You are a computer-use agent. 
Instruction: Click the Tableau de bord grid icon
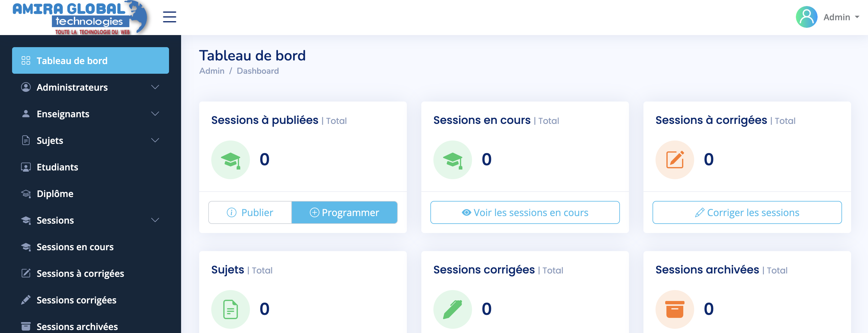point(26,61)
